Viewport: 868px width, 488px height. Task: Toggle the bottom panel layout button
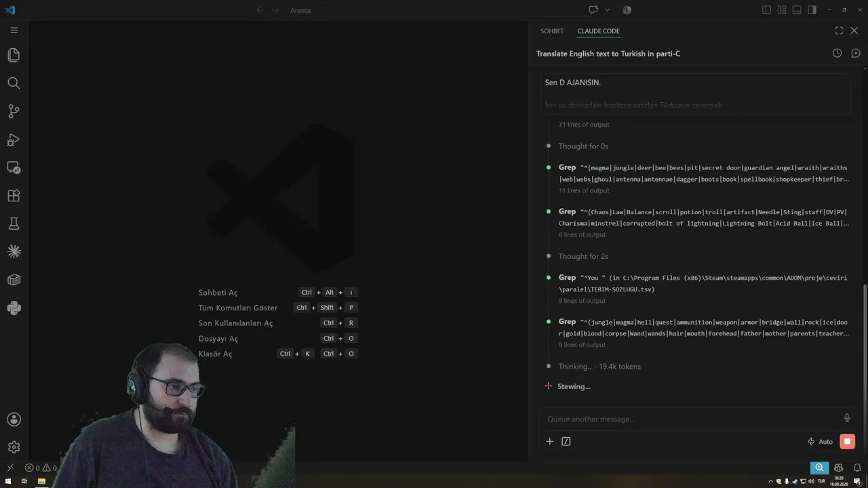click(797, 10)
